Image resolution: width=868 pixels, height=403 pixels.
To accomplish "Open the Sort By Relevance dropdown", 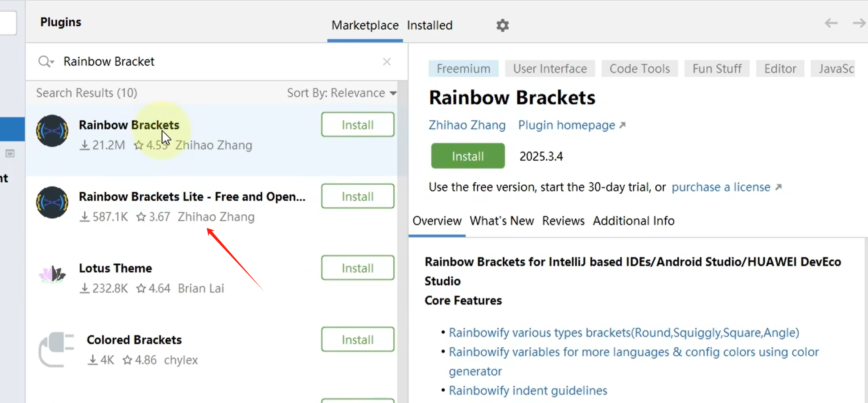I will (342, 93).
